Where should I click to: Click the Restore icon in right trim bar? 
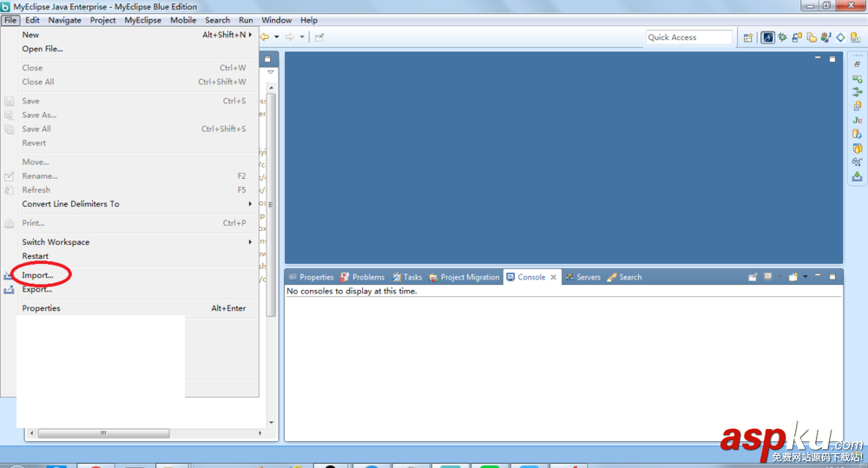click(x=857, y=64)
